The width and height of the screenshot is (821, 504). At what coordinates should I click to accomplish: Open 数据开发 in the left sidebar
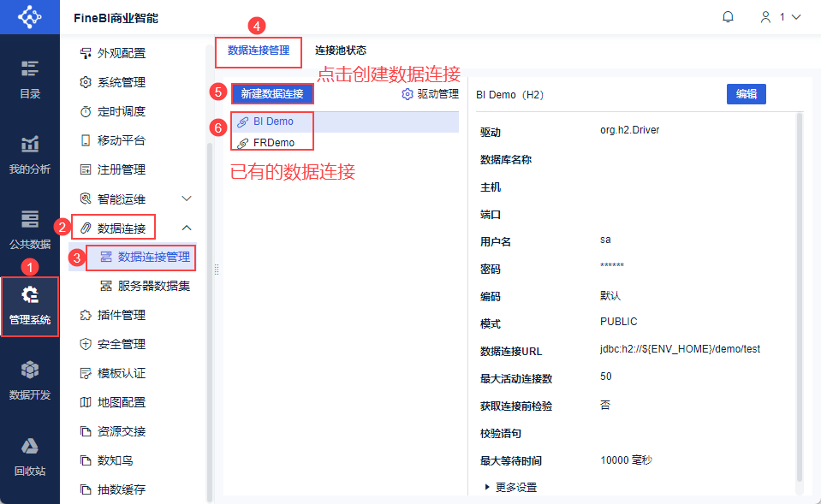(x=30, y=381)
